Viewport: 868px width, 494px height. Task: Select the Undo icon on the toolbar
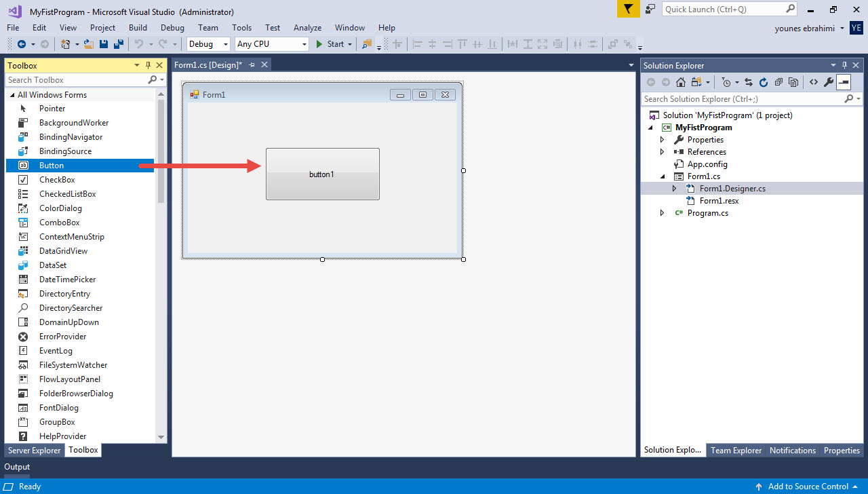tap(139, 43)
